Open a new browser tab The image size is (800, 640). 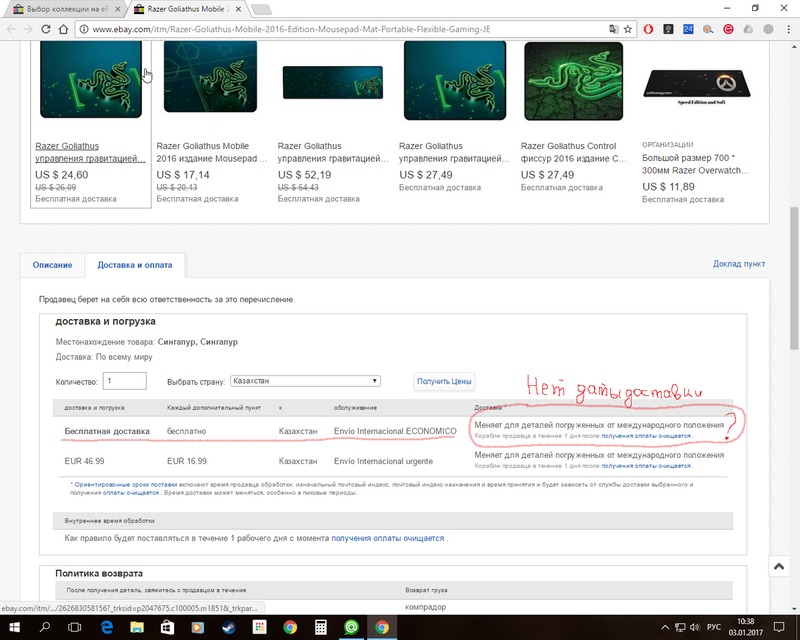261,10
